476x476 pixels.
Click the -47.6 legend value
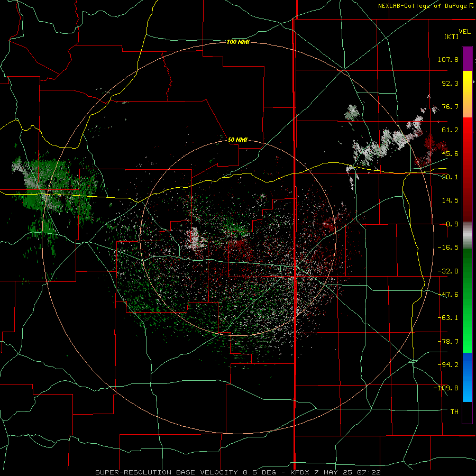click(x=448, y=295)
